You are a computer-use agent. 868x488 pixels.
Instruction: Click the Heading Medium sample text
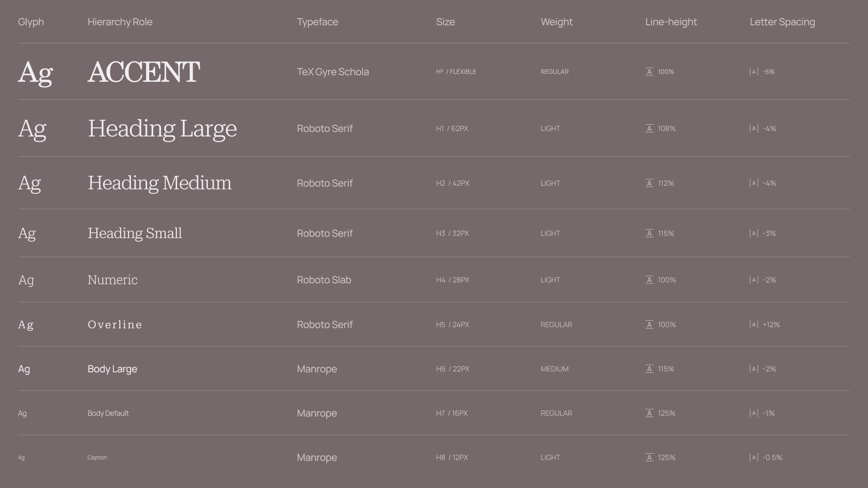[160, 183]
